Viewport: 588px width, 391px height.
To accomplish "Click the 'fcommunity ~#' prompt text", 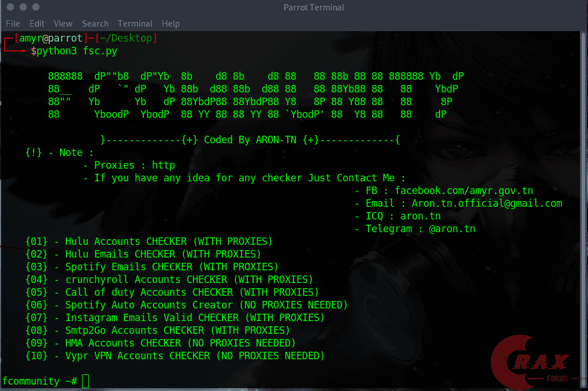I will click(40, 381).
